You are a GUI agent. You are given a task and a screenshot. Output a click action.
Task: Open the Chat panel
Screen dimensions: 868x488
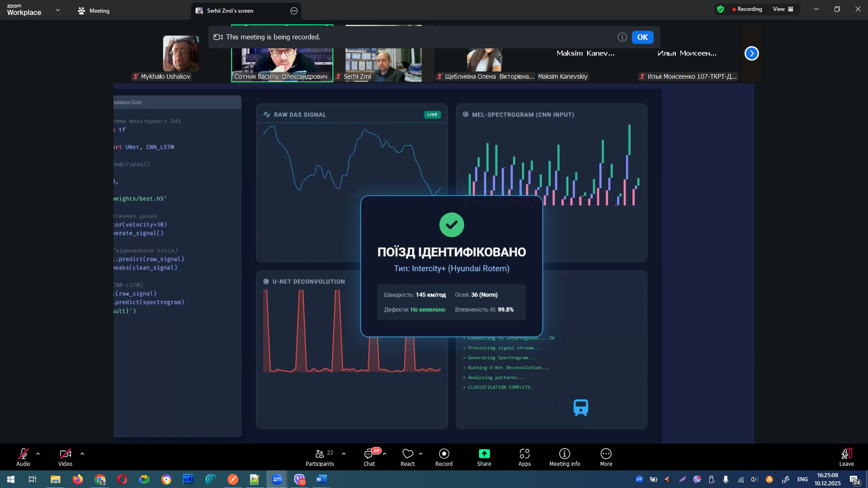tap(369, 457)
